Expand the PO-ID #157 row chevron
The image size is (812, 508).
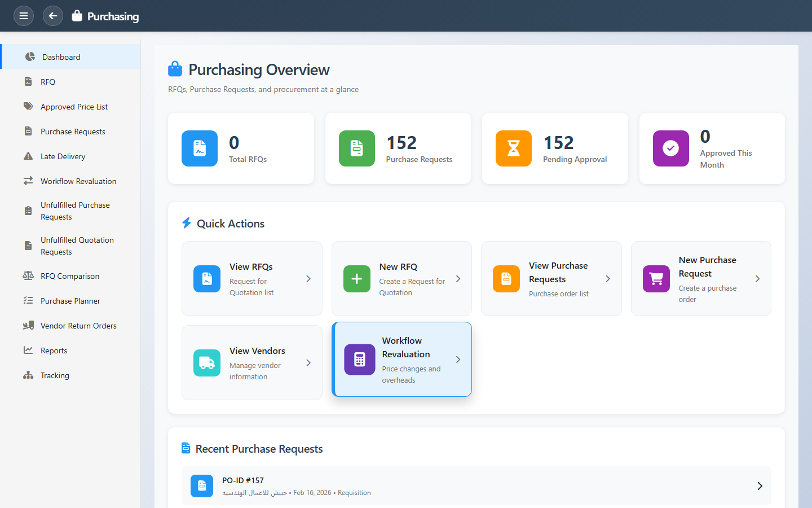click(760, 486)
